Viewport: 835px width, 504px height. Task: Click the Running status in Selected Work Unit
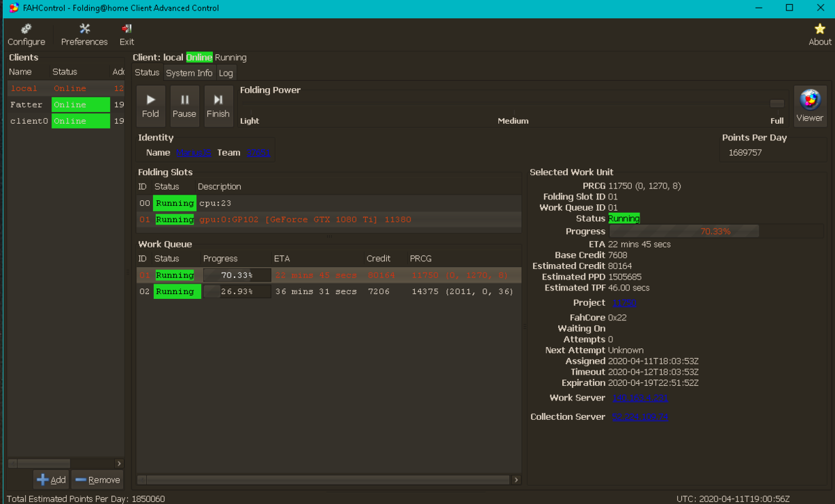click(624, 218)
